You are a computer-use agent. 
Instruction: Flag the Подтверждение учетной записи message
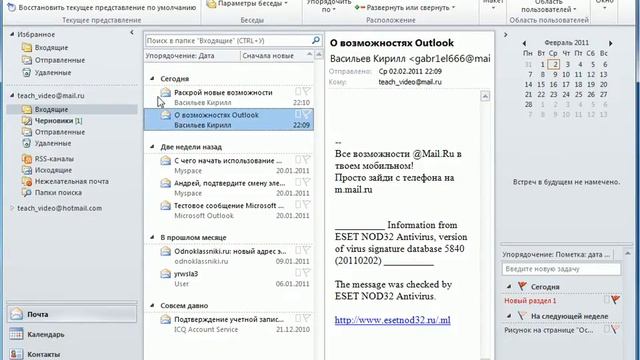(x=307, y=318)
